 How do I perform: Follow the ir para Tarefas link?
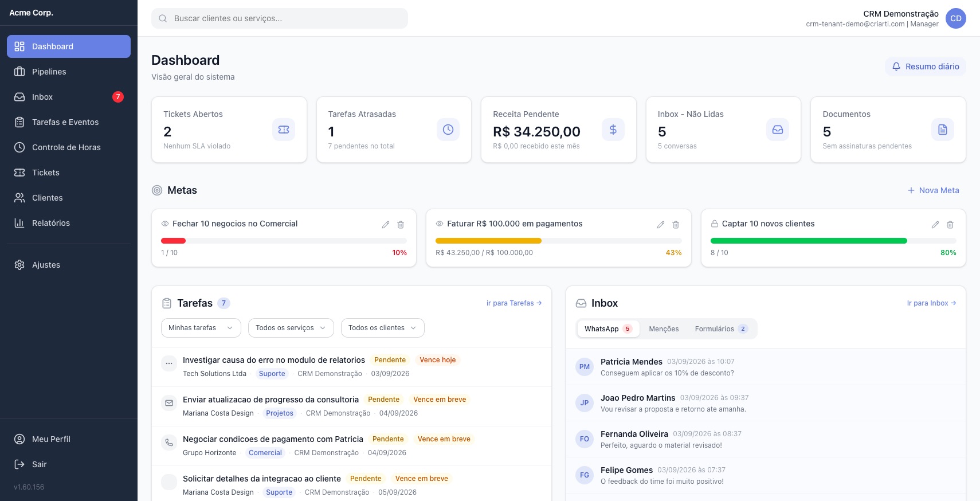click(x=514, y=303)
